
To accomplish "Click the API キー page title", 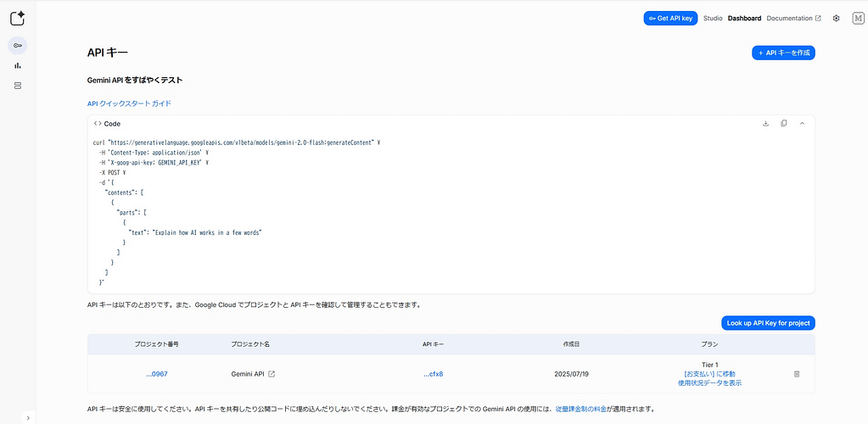I will [x=108, y=53].
